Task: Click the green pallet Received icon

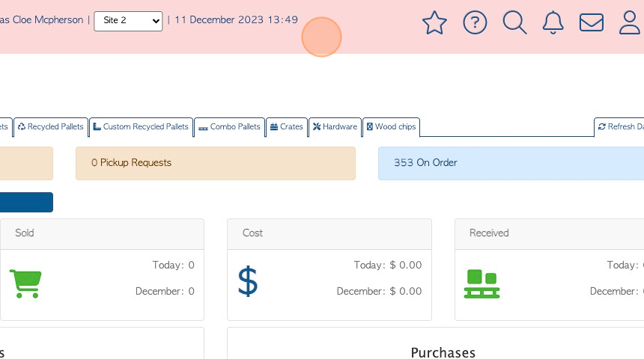Action: [x=482, y=283]
